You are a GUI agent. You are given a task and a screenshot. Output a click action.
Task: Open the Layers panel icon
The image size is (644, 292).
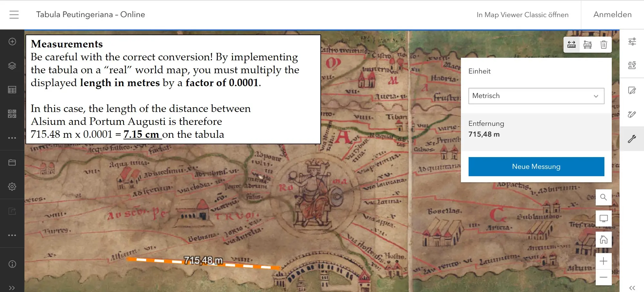(12, 66)
